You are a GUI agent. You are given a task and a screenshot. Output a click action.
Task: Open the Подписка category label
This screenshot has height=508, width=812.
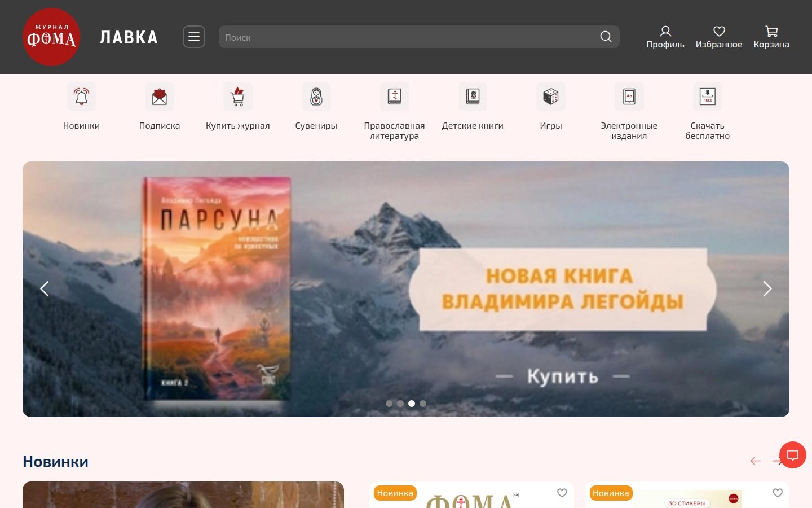[x=160, y=126]
